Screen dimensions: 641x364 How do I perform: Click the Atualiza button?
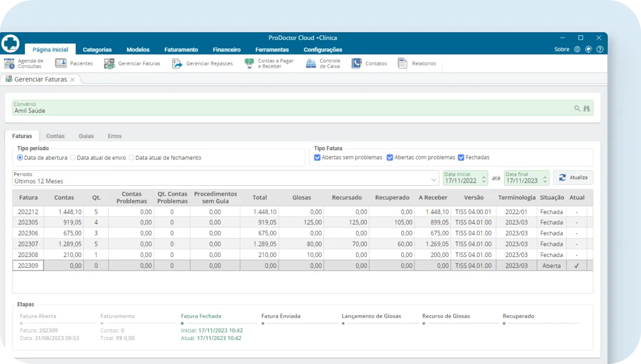pos(573,177)
